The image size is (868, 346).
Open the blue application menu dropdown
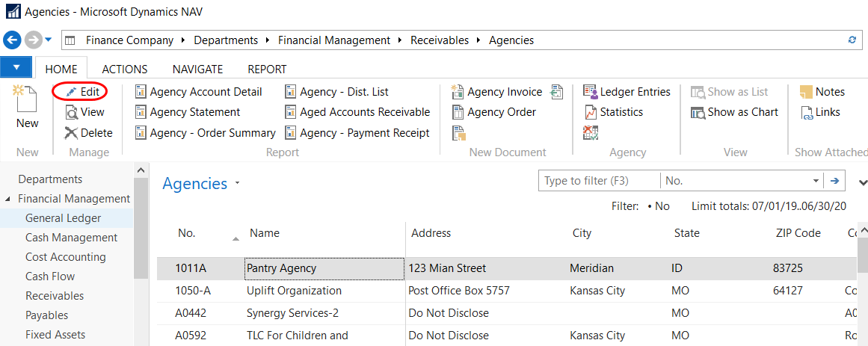16,68
